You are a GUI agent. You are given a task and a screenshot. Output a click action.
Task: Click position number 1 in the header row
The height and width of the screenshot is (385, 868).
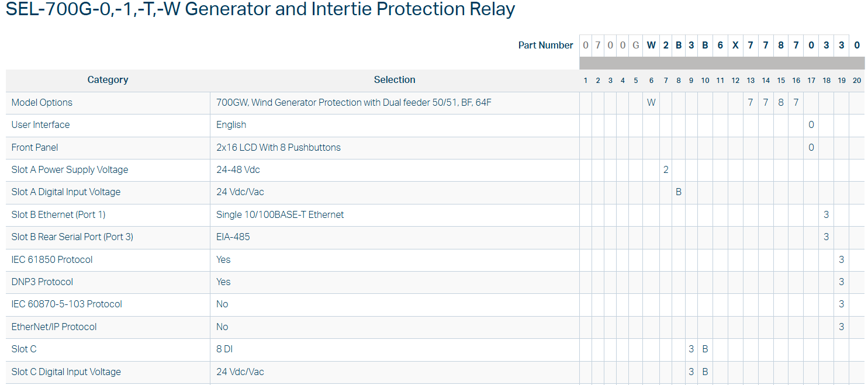coord(586,81)
